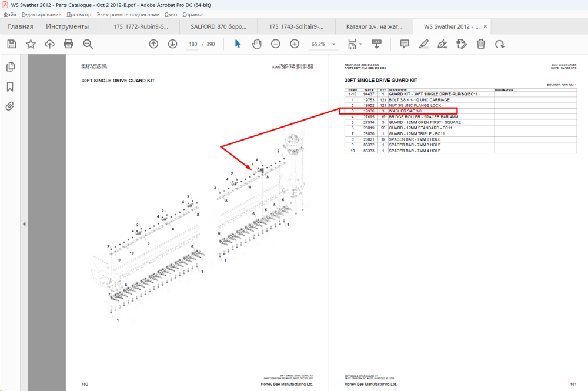This screenshot has height=391, width=588.
Task: Click the BOLT 3/8 X 1-1/2 UNC CARRIAGE row
Action: tap(460, 100)
